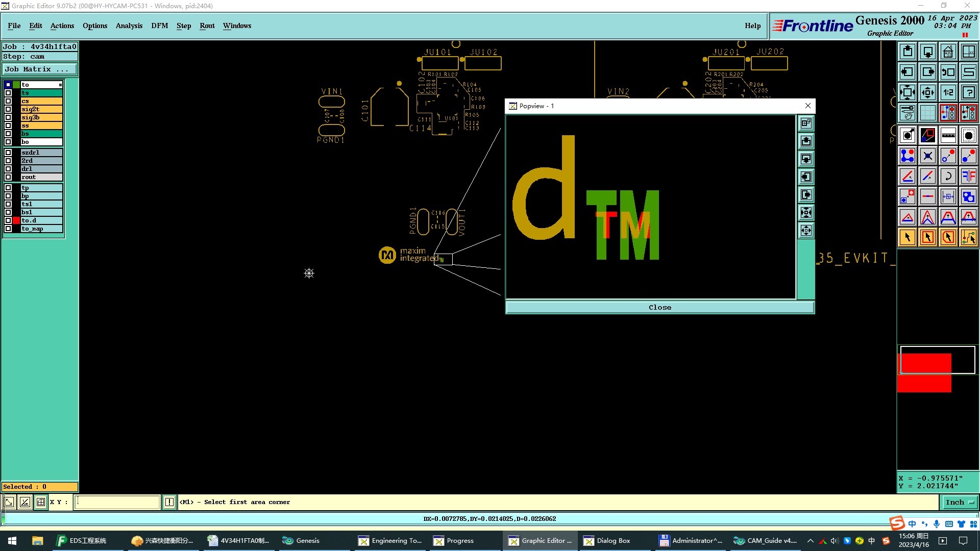Click the top icon in Popview side toolbar

click(806, 123)
